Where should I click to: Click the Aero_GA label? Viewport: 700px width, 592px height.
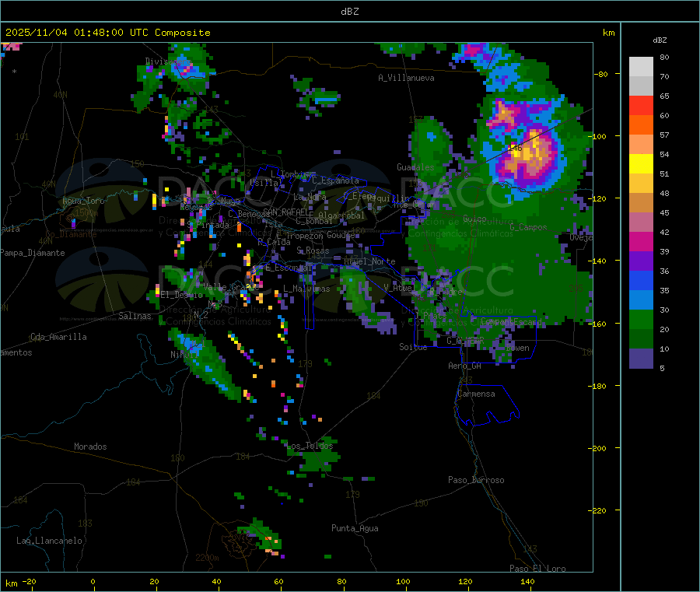(x=465, y=366)
